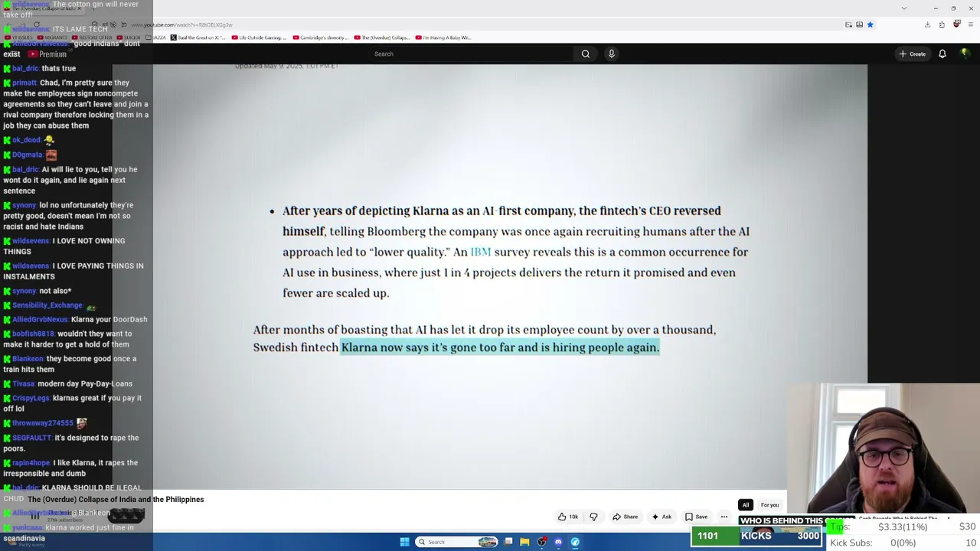Click the WHO IS BEHIND THIS thumbnail
980x551 pixels.
coord(796,520)
